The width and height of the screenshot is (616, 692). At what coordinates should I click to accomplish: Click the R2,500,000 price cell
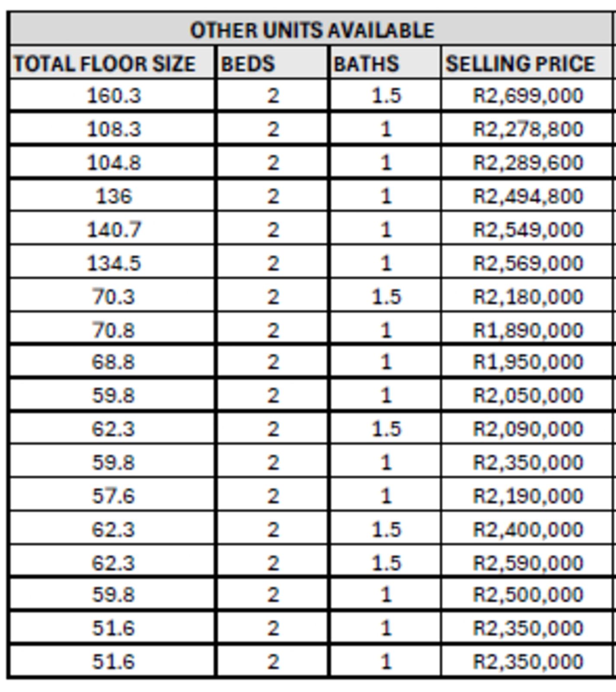528,595
